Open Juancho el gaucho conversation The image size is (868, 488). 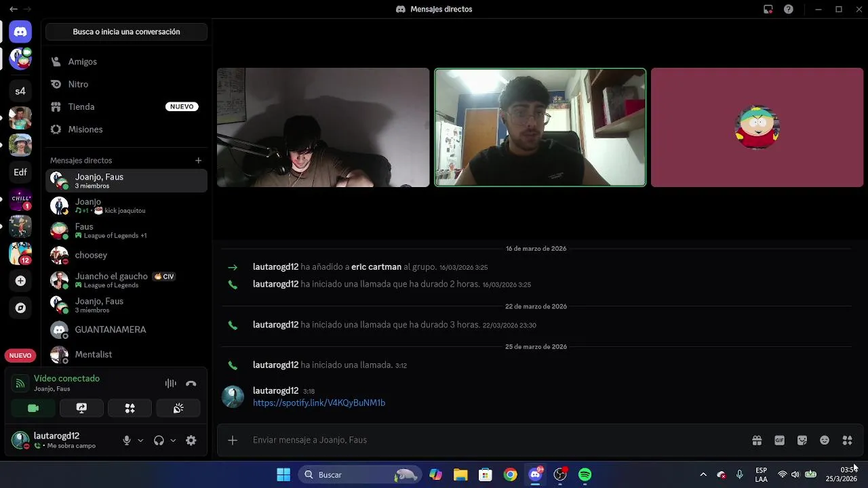pyautogui.click(x=126, y=280)
